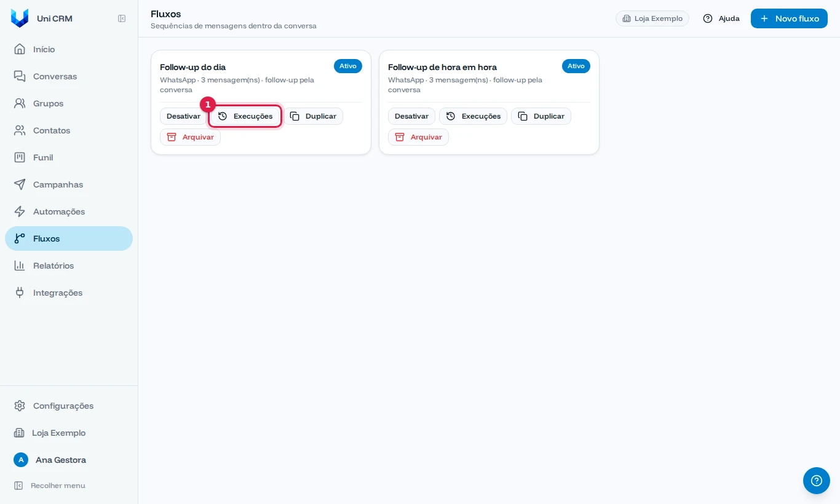Open Ana Gestora profile avatar
840x504 pixels.
click(21, 460)
